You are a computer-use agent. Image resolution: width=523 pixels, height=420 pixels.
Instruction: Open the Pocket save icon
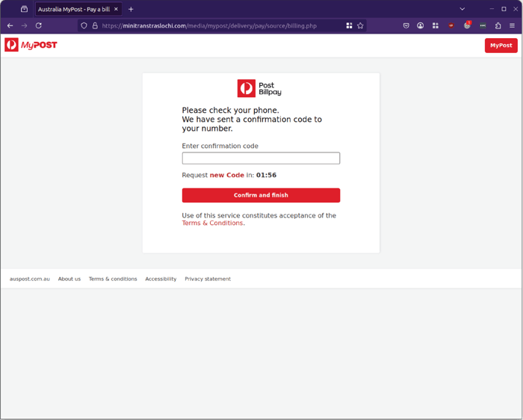[x=406, y=25]
